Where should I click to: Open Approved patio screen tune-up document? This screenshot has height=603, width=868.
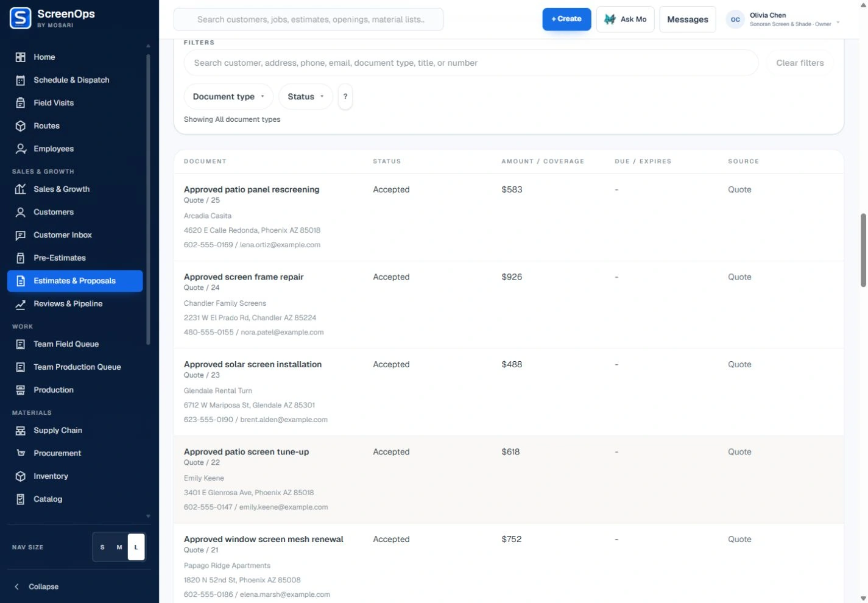point(247,452)
